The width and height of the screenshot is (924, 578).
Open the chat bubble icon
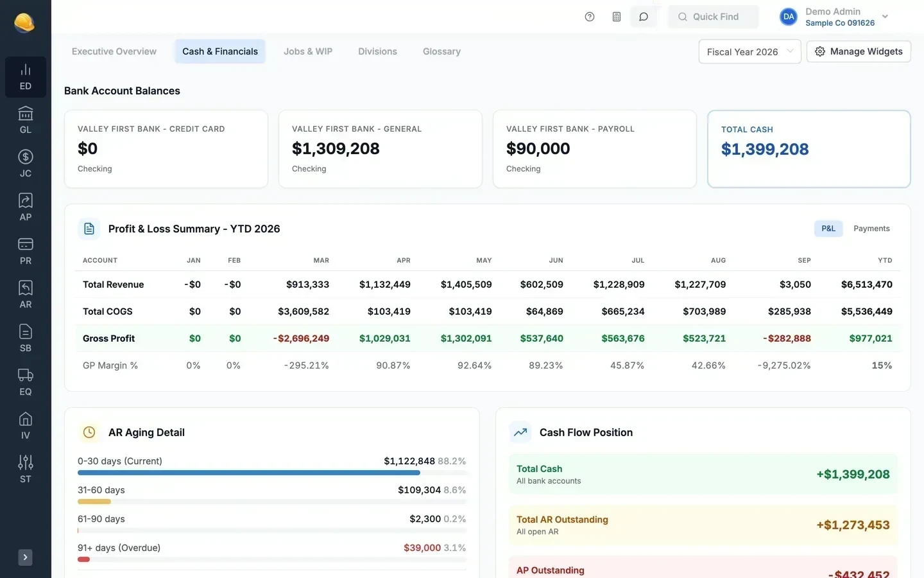pyautogui.click(x=644, y=17)
